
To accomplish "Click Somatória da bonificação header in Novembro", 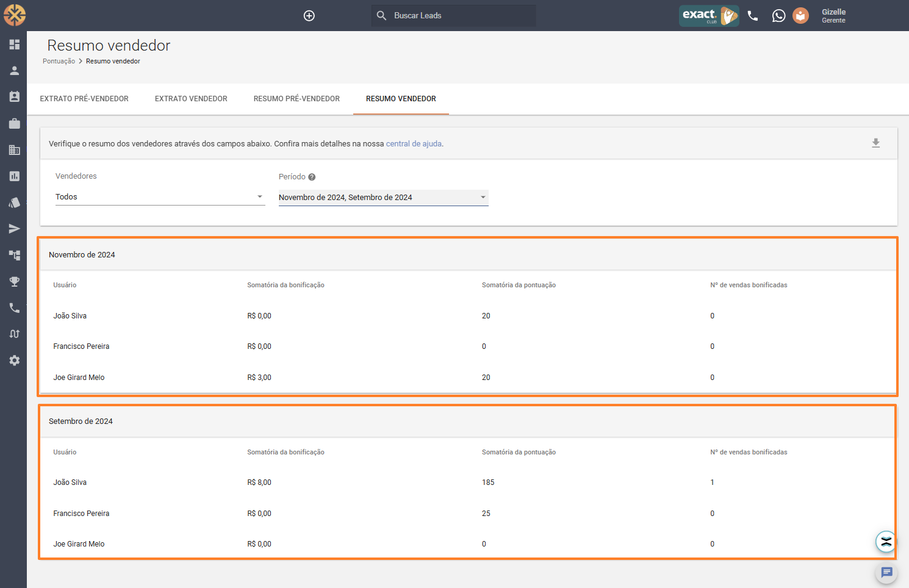I will pos(286,285).
